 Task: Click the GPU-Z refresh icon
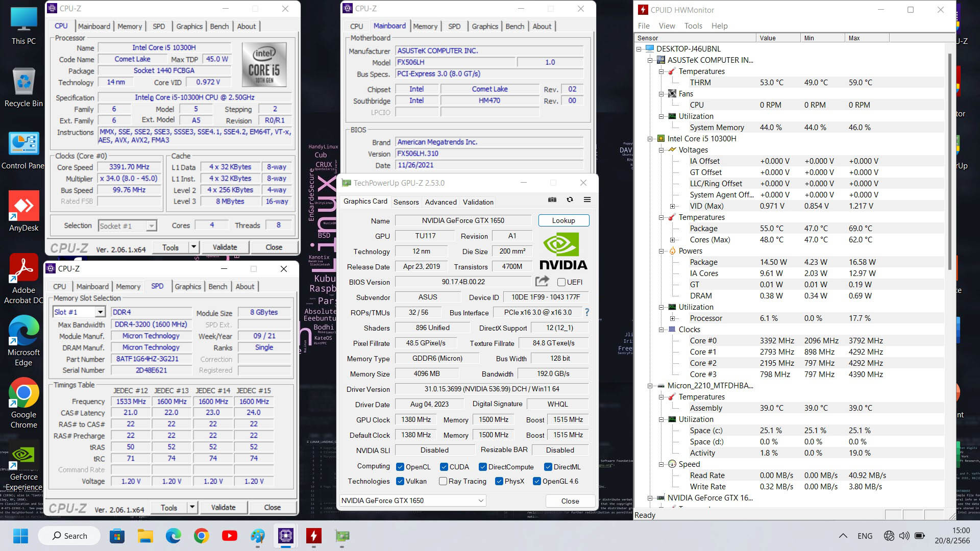[570, 200]
